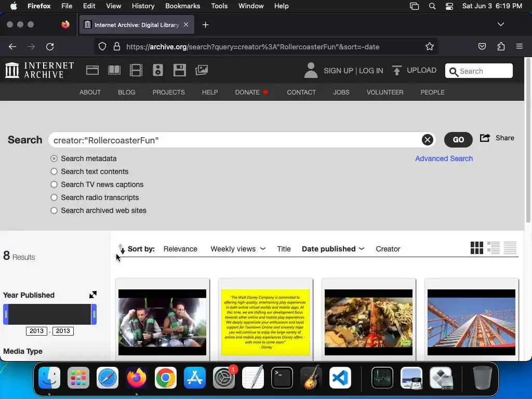The image size is (532, 399).
Task: Go back to the previous page
Action: click(x=12, y=46)
